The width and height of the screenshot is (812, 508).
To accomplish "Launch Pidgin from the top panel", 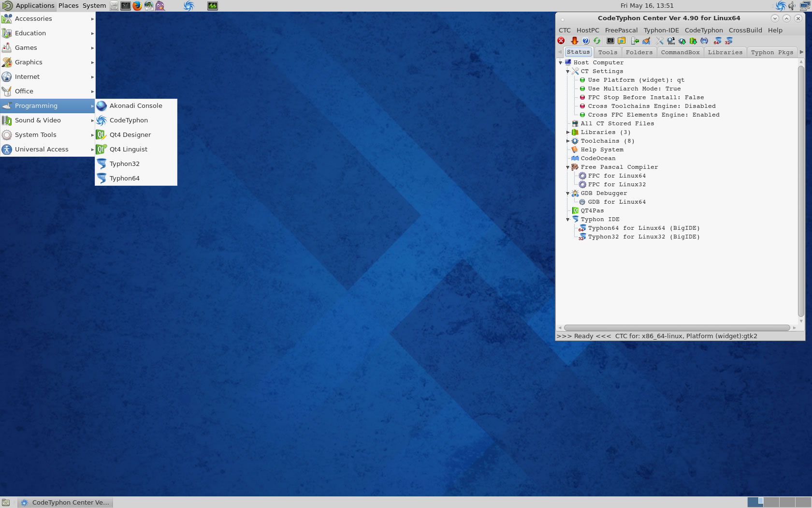I will click(160, 6).
